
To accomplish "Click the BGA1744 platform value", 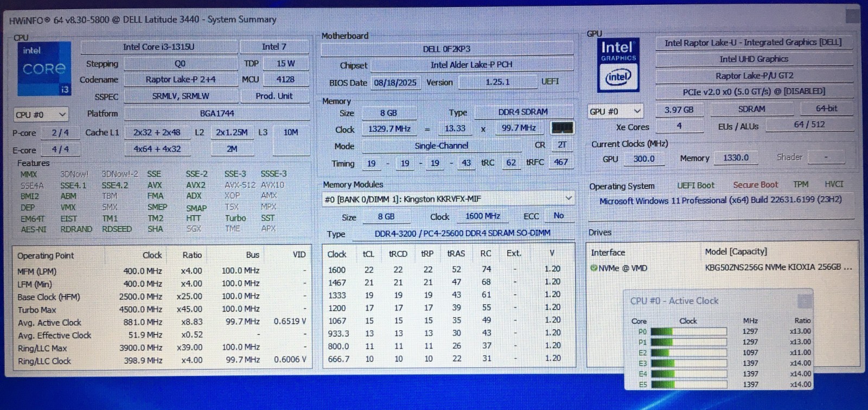I will pyautogui.click(x=217, y=113).
